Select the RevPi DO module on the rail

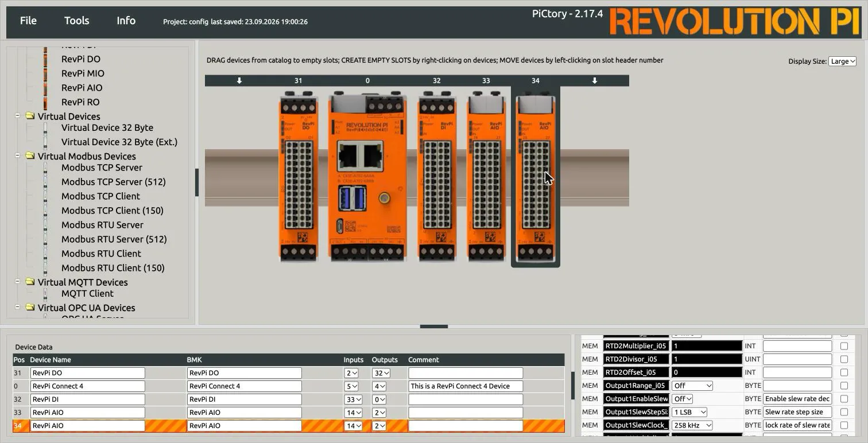(x=298, y=176)
